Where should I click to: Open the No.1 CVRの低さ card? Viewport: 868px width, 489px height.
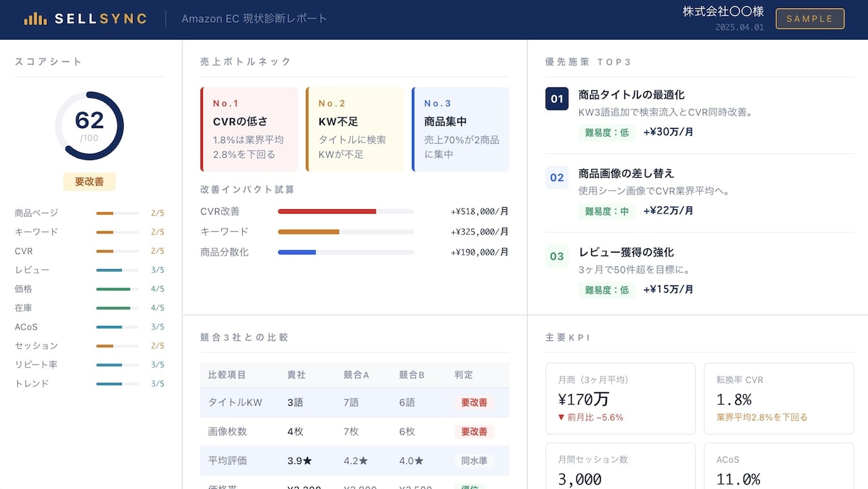click(249, 129)
